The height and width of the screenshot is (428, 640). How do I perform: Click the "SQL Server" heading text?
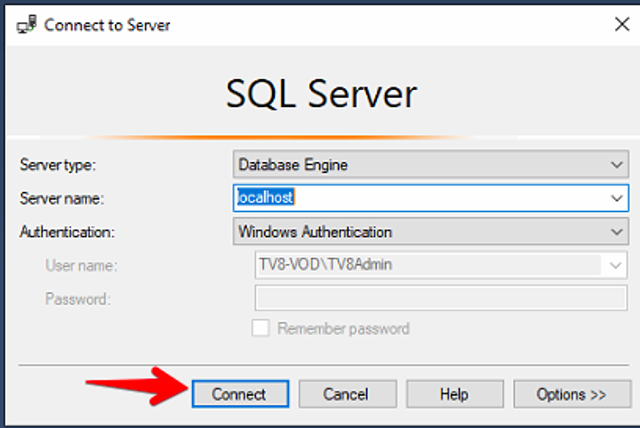[321, 95]
